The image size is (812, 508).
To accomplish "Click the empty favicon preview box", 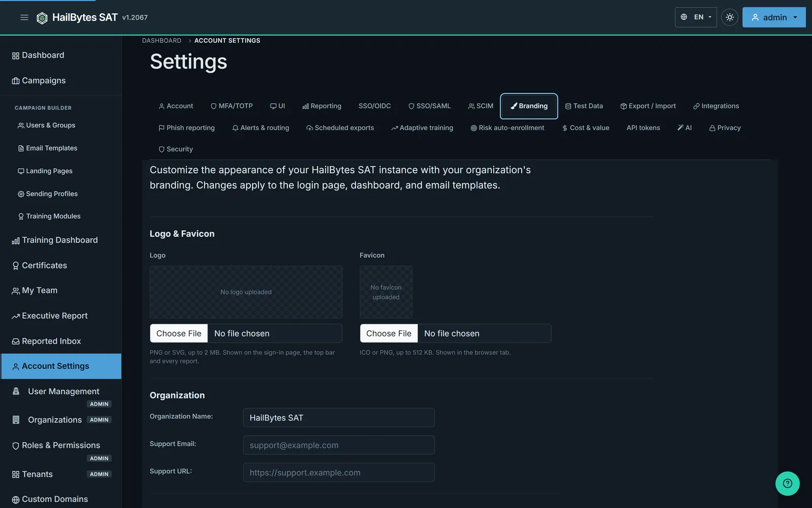I will click(386, 292).
